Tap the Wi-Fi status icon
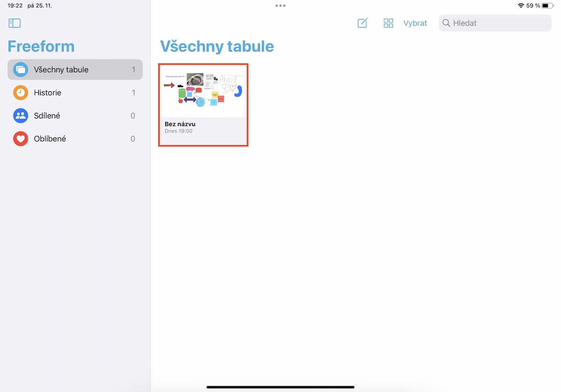The height and width of the screenshot is (392, 561). 521,5
